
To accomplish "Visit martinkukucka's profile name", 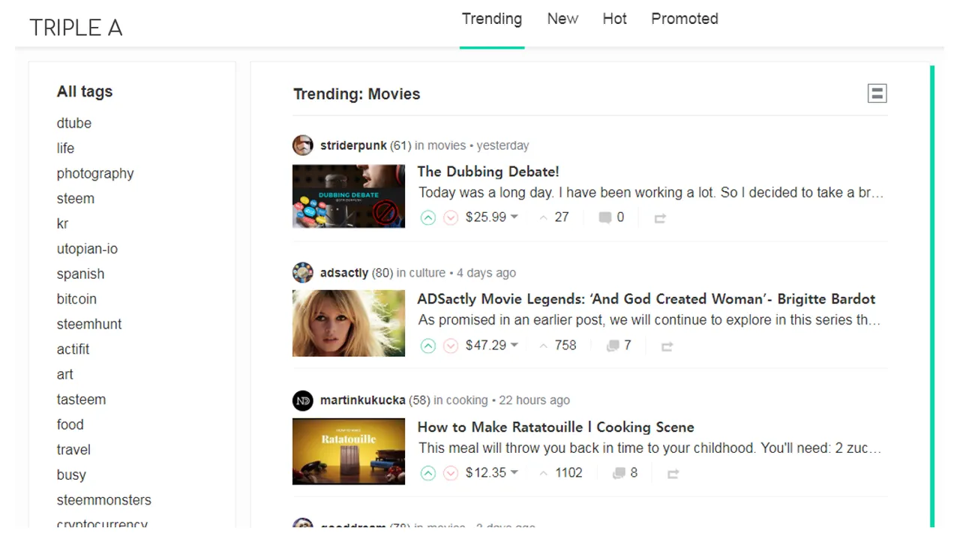I will [x=363, y=400].
